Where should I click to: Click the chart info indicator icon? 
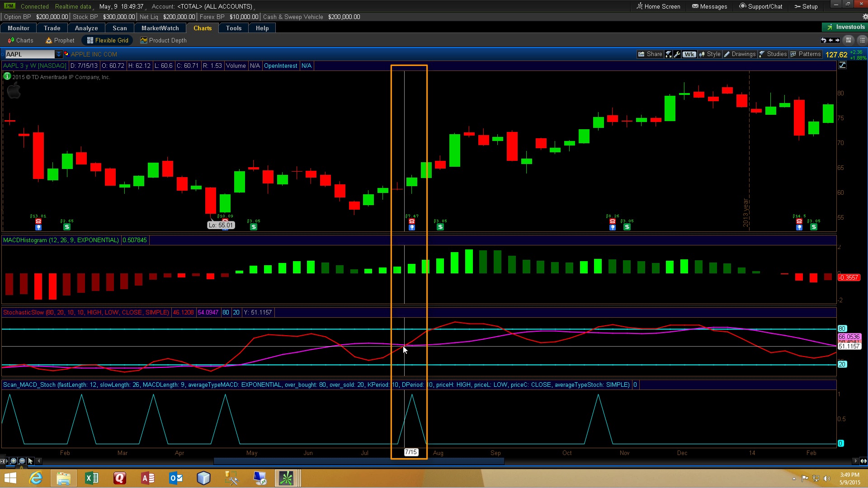click(7, 76)
